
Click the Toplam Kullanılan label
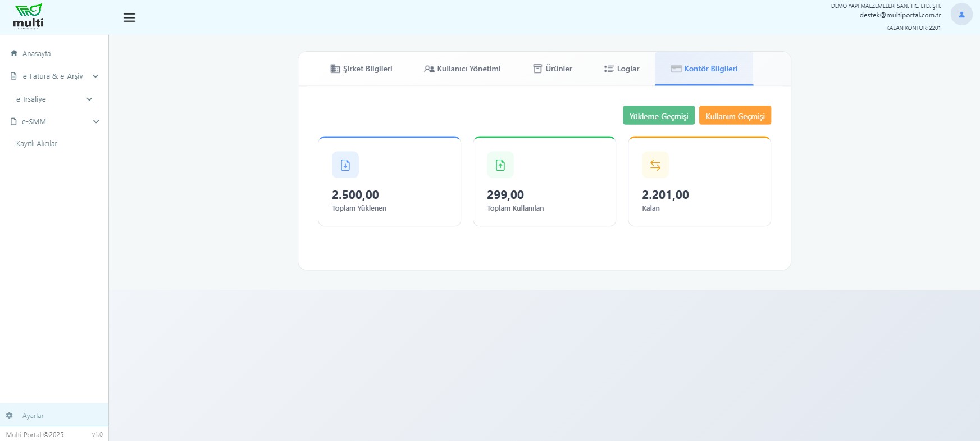pyautogui.click(x=516, y=208)
